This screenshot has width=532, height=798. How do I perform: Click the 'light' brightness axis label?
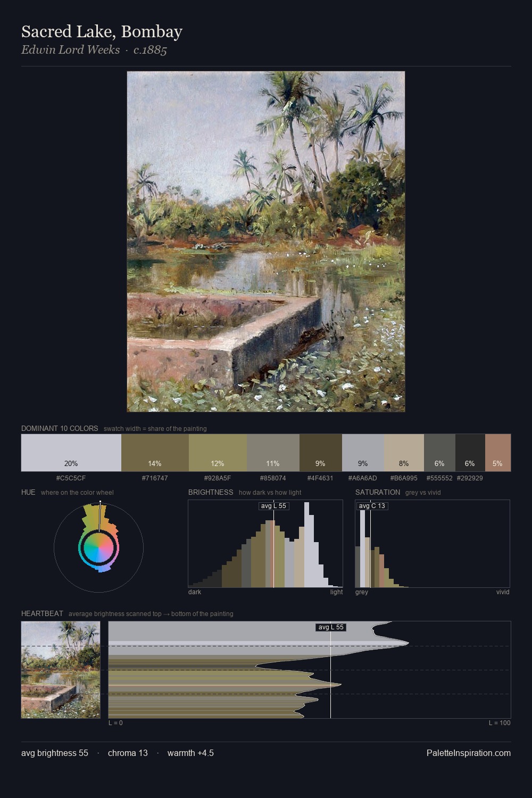coord(337,592)
